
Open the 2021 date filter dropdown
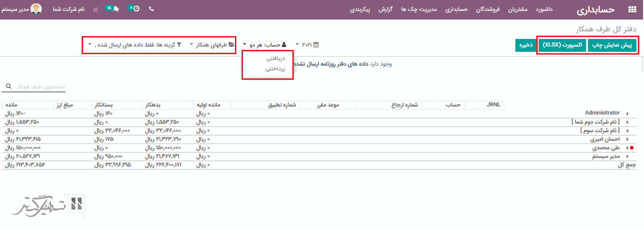pyautogui.click(x=307, y=45)
